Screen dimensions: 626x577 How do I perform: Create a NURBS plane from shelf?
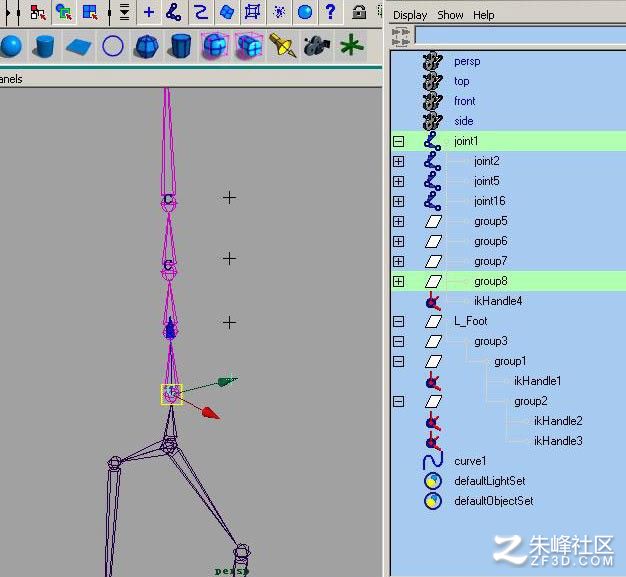[79, 46]
